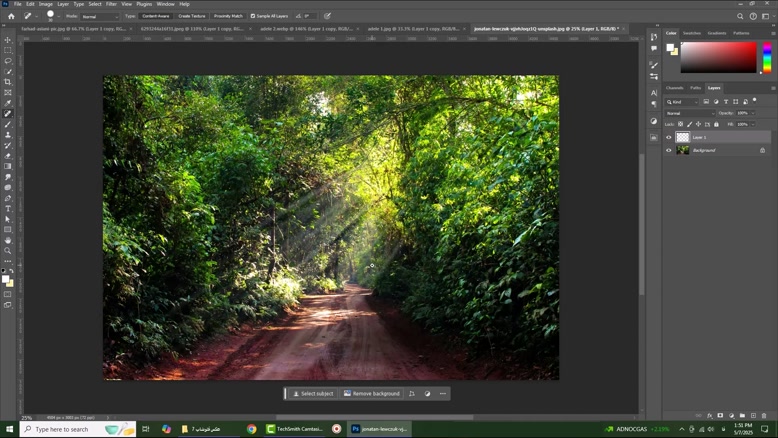Click the pressure-for-size icon in options bar
Viewport: 778px width, 438px height.
[x=327, y=16]
